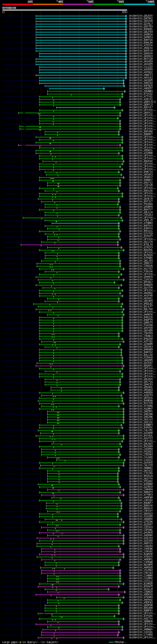The width and height of the screenshot is (157, 644).
Task: Click the UniRef100_Q5GAU1 label
Action: 141,387
